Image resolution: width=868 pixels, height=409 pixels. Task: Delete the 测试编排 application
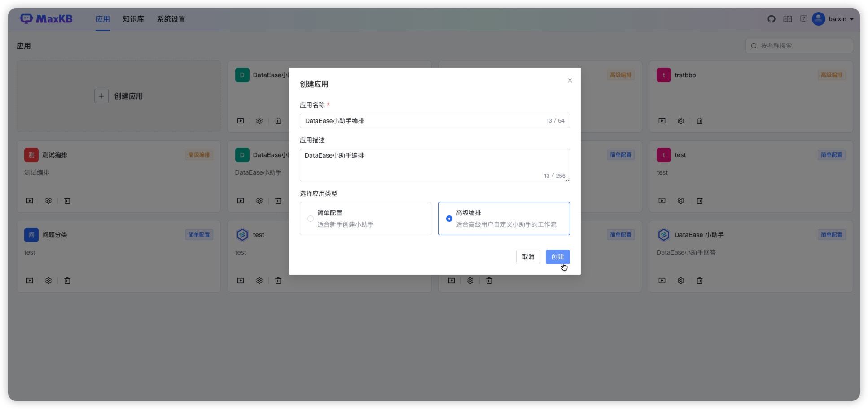67,201
